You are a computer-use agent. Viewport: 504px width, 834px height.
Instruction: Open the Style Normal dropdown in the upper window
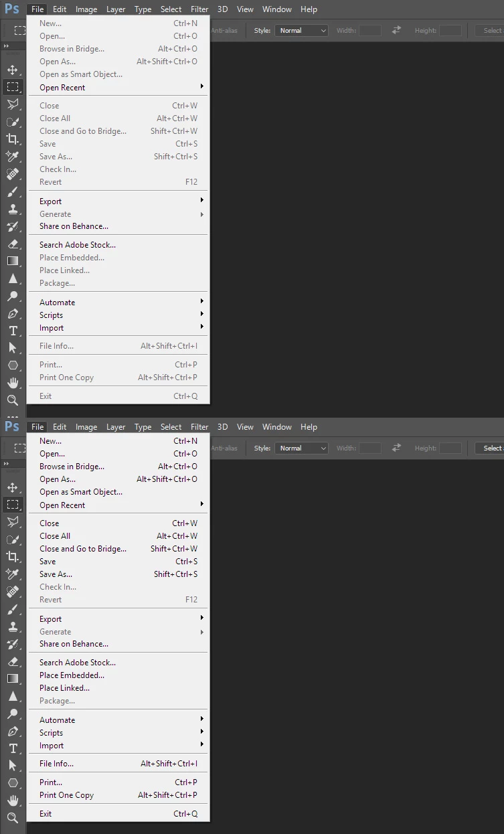tap(301, 30)
